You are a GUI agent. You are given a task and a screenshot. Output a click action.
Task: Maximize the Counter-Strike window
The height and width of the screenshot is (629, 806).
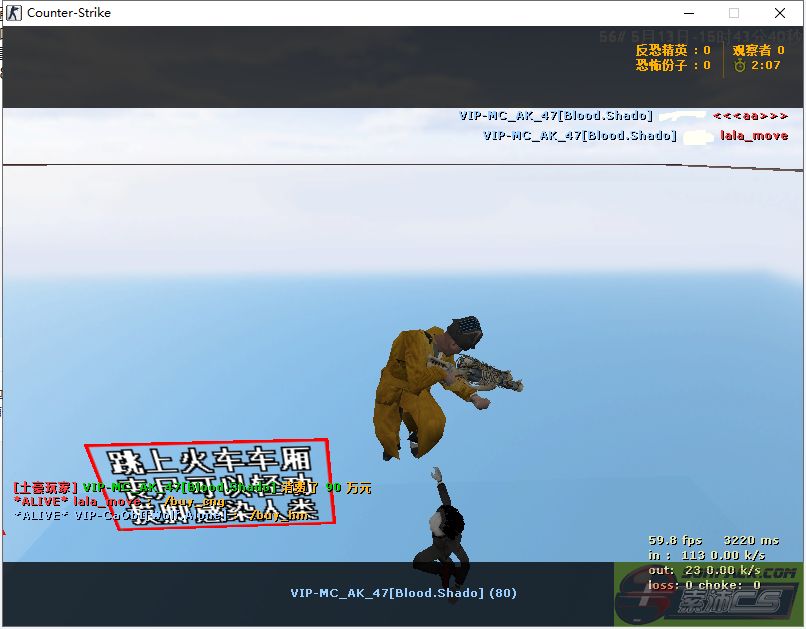(x=734, y=13)
